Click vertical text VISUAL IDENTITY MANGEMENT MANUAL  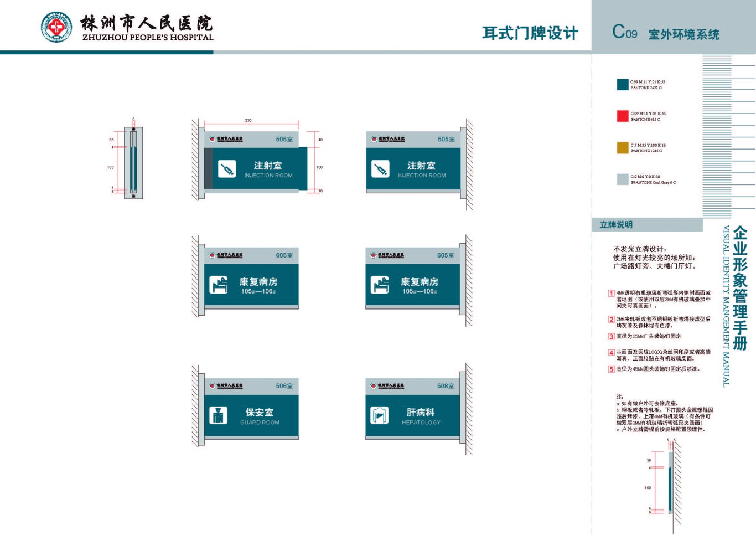pyautogui.click(x=726, y=306)
